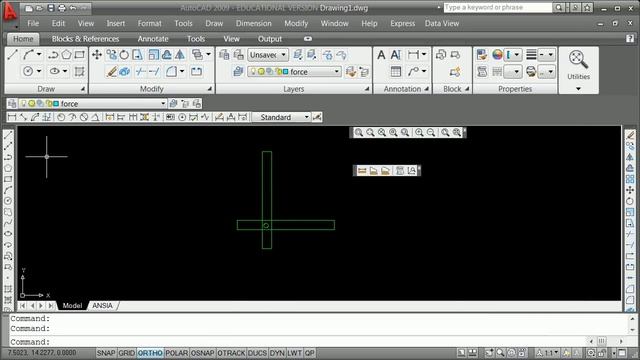The height and width of the screenshot is (360, 640).
Task: Click the Match Properties icon
Action: pyautogui.click(x=482, y=55)
